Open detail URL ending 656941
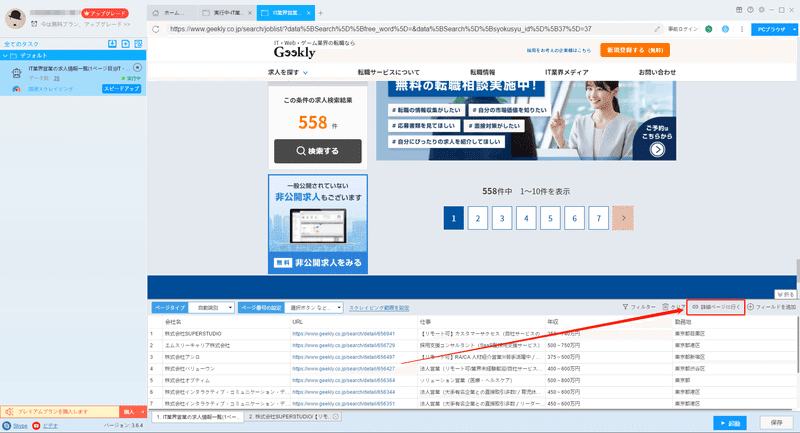The height and width of the screenshot is (433, 800). click(x=343, y=334)
